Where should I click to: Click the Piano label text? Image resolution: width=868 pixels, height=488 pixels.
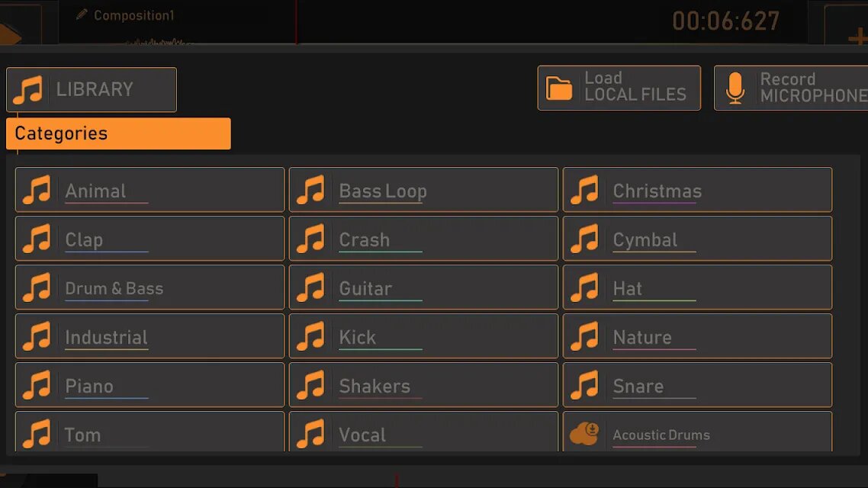pyautogui.click(x=89, y=386)
